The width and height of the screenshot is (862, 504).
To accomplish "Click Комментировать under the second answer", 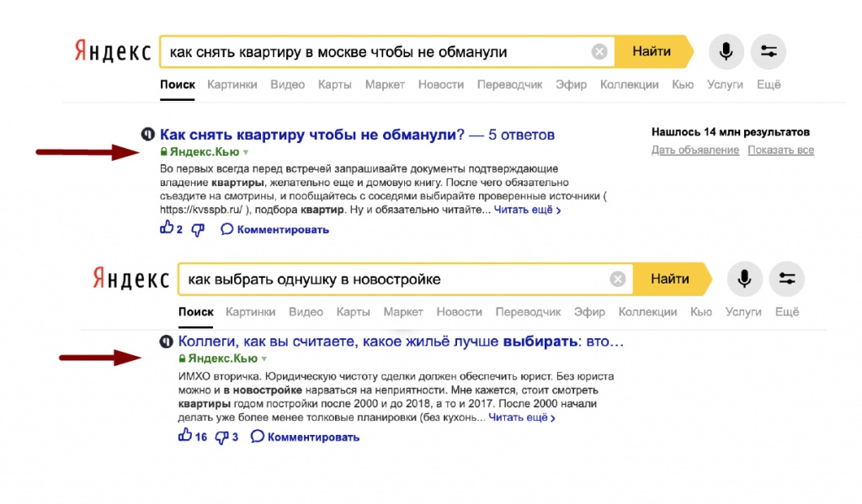I will click(x=305, y=437).
